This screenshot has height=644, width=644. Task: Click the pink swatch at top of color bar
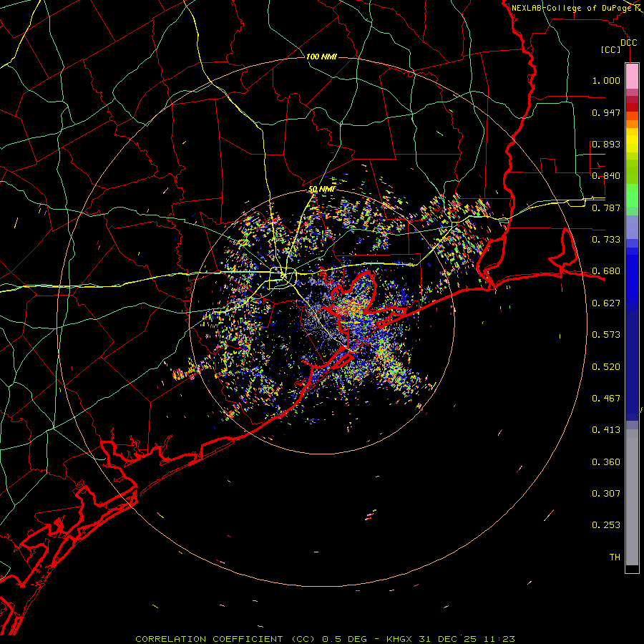click(632, 77)
